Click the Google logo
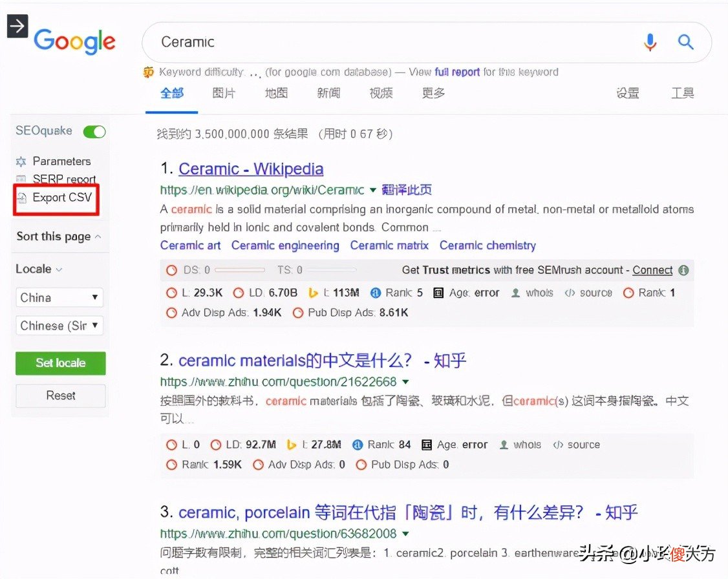 click(x=75, y=42)
